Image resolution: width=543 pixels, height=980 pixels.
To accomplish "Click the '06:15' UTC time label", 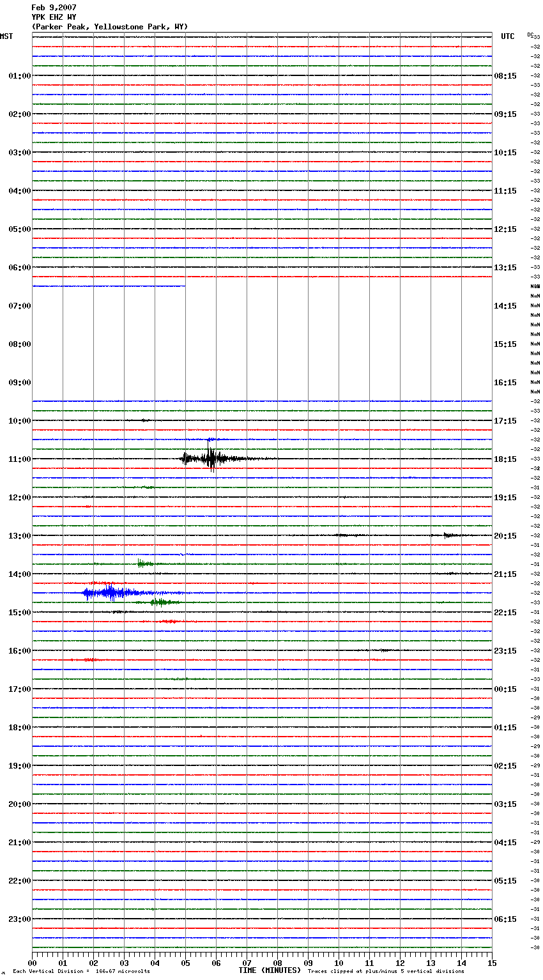I will [505, 919].
